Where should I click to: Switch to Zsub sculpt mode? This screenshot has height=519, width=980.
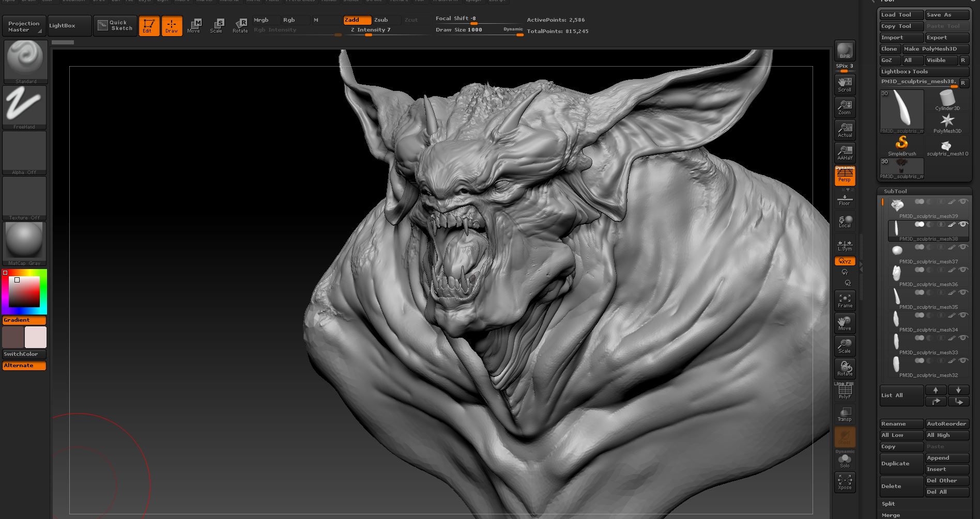coord(387,20)
